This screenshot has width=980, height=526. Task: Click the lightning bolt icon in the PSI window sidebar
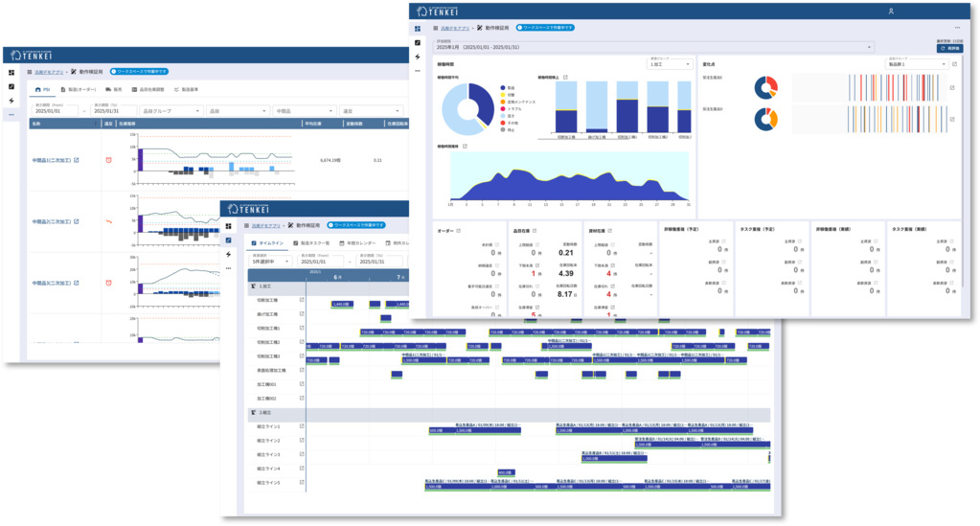pyautogui.click(x=11, y=100)
